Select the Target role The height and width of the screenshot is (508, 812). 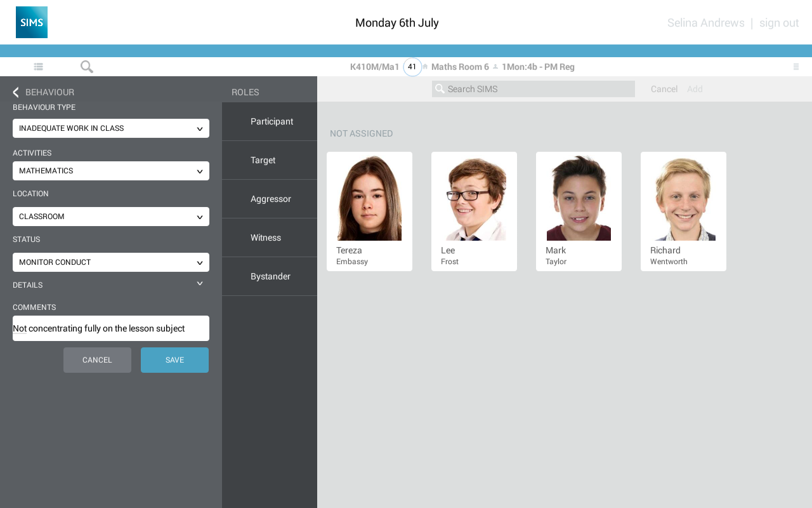click(x=270, y=160)
